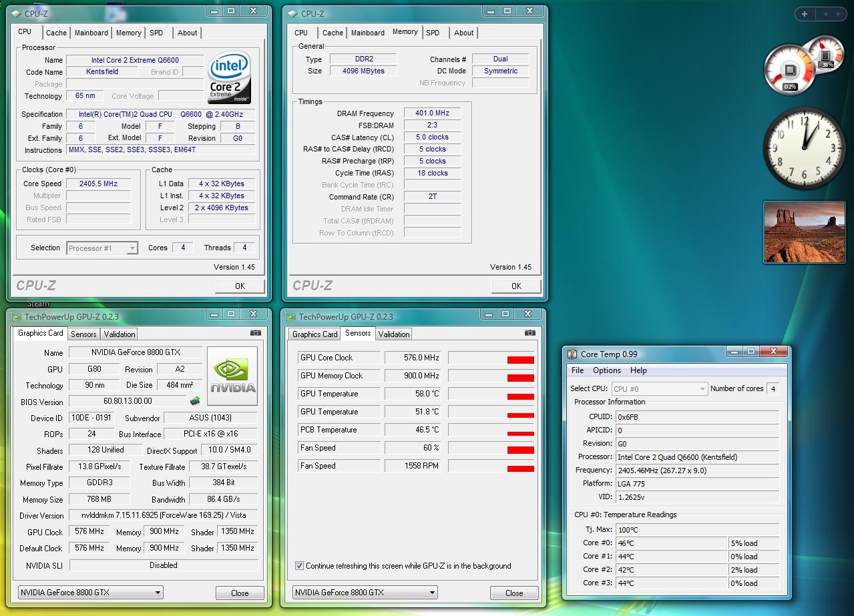Viewport: 854px width, 616px height.
Task: Click the DRAM Frequency 401.0 MHz field
Action: pos(432,113)
